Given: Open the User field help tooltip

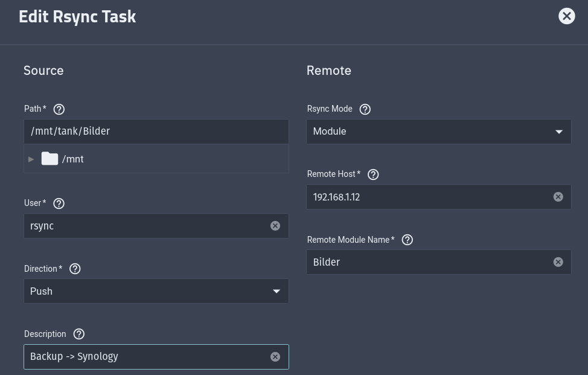Looking at the screenshot, I should point(59,204).
